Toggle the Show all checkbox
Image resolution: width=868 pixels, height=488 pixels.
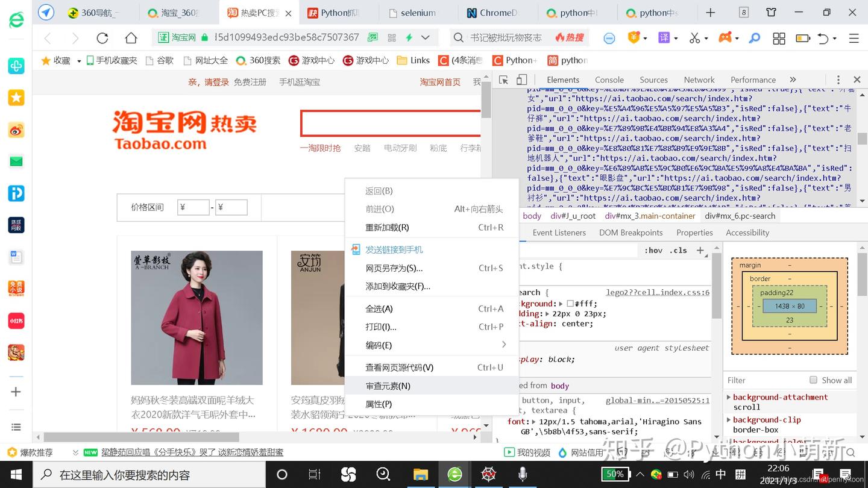click(813, 380)
